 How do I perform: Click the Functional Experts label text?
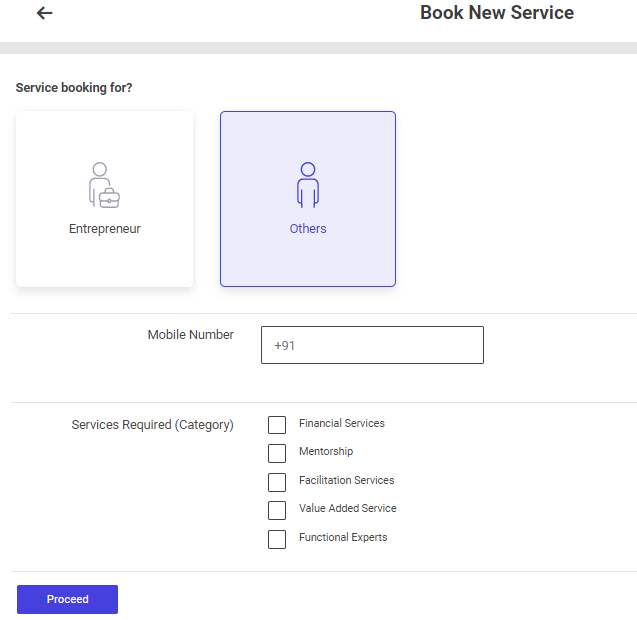click(343, 538)
